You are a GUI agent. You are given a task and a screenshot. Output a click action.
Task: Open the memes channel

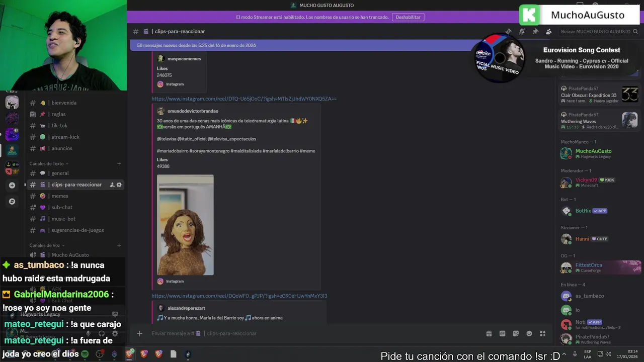[75, 196]
